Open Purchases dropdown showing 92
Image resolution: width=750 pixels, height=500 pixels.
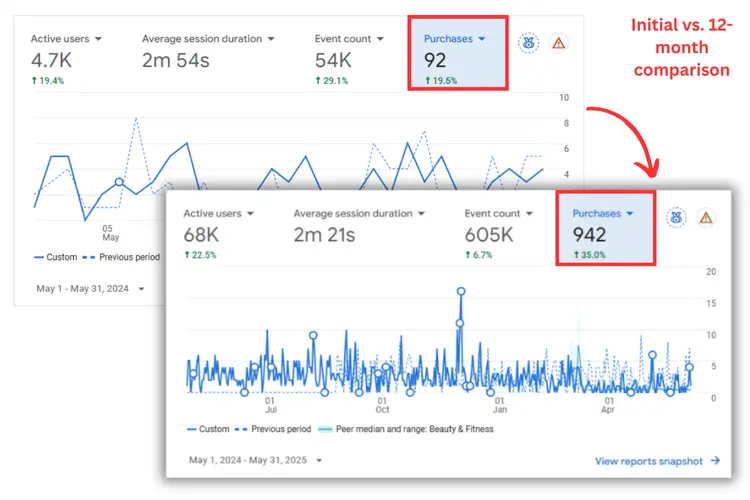tap(454, 39)
